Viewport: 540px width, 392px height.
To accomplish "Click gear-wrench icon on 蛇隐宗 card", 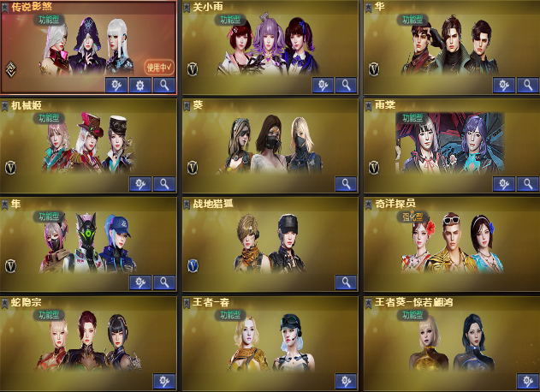I will [x=164, y=381].
